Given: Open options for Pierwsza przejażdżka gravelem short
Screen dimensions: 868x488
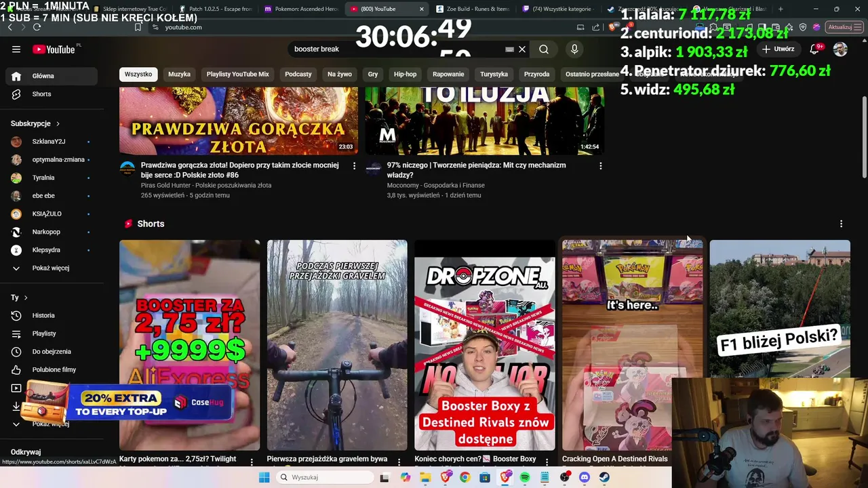Looking at the screenshot, I should pyautogui.click(x=399, y=462).
